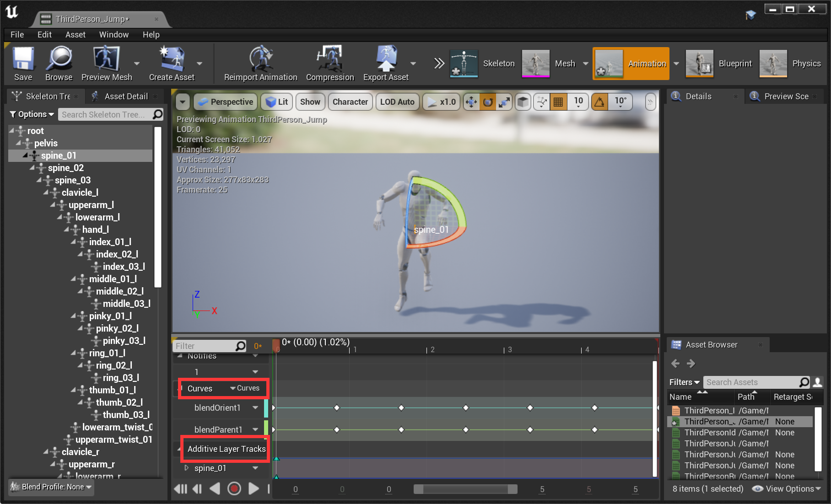Open the Perspective viewport dropdown

click(x=226, y=102)
